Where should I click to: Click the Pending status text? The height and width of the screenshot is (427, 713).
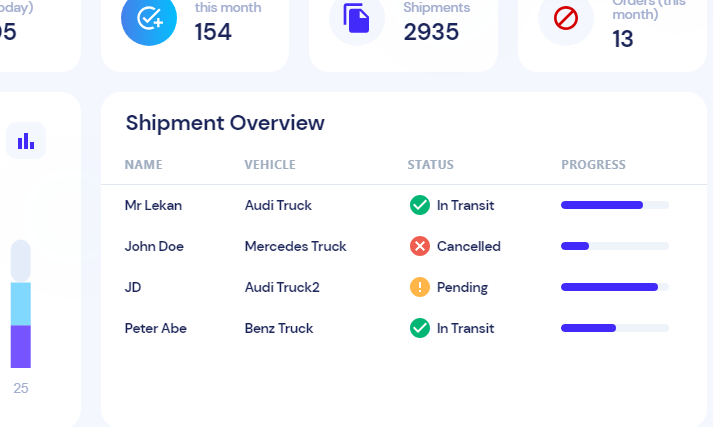462,287
